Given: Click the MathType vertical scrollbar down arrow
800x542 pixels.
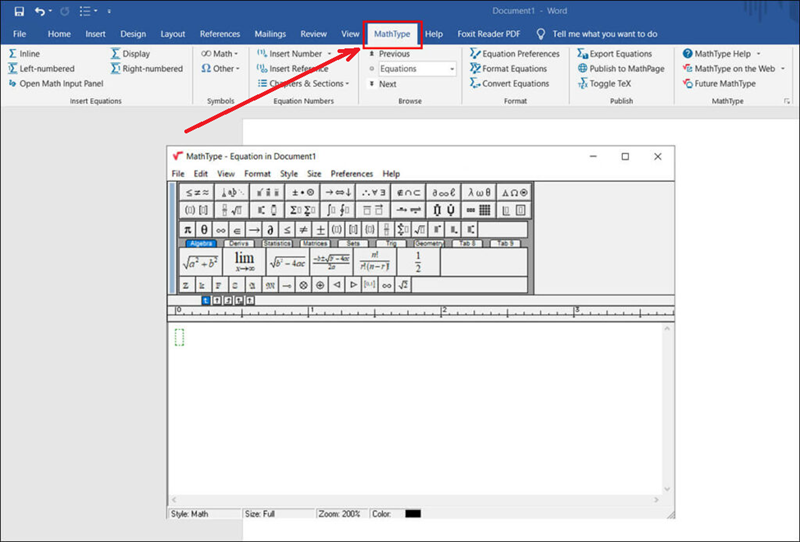Looking at the screenshot, I should pyautogui.click(x=667, y=489).
